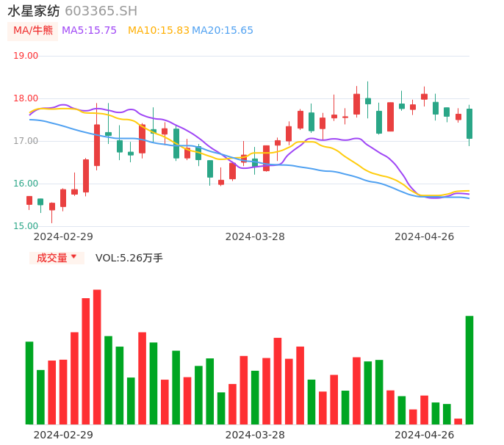Toggle the MA10:15.83 legend label
504x445 pixels.
point(158,30)
